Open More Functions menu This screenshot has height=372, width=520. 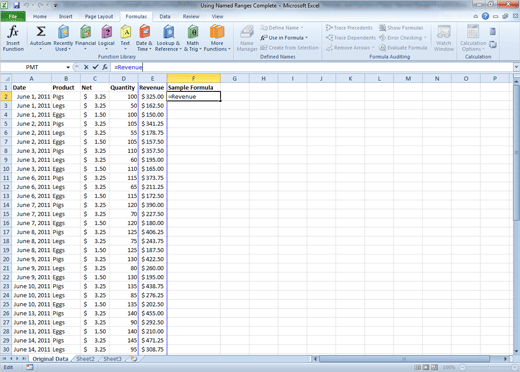[x=217, y=38]
